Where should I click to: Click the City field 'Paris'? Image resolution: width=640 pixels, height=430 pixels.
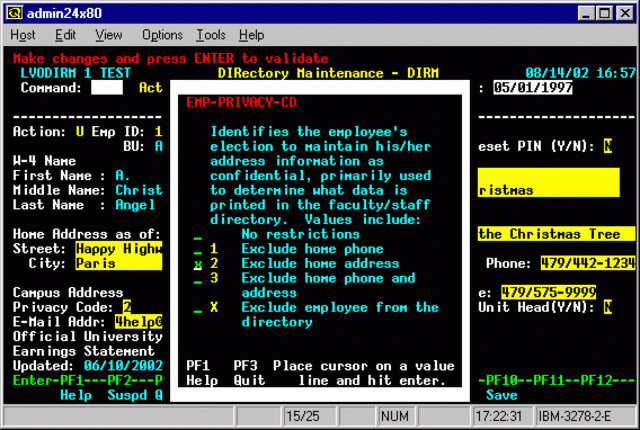click(119, 263)
